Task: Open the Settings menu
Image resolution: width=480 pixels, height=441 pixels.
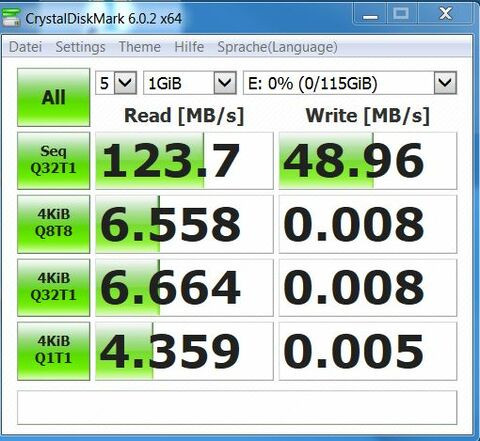Action: (80, 47)
